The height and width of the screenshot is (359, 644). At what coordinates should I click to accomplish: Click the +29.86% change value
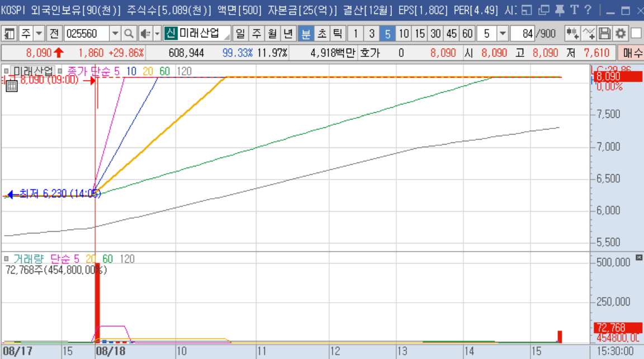click(126, 53)
